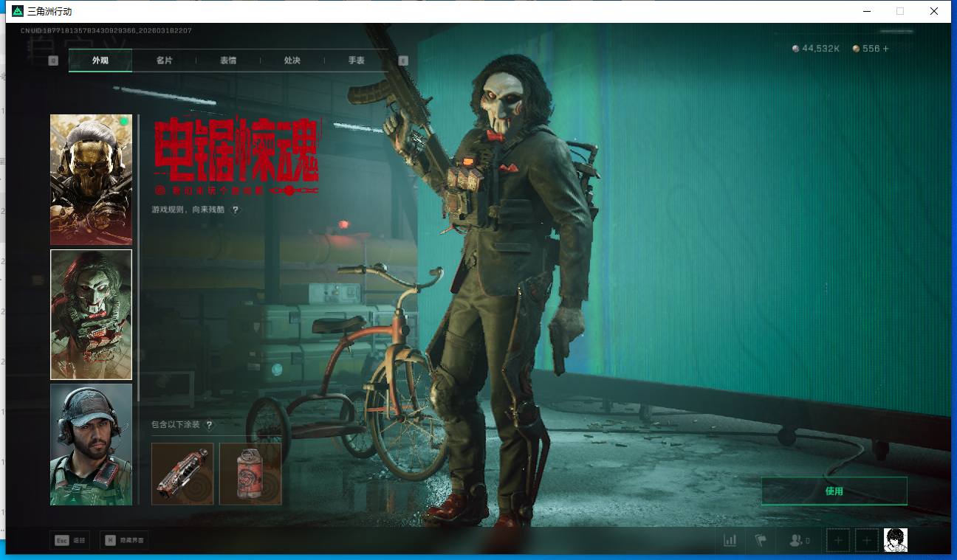Screen dimensions: 957x560
Task: Open the friends list icon showing 0
Action: pos(799,540)
